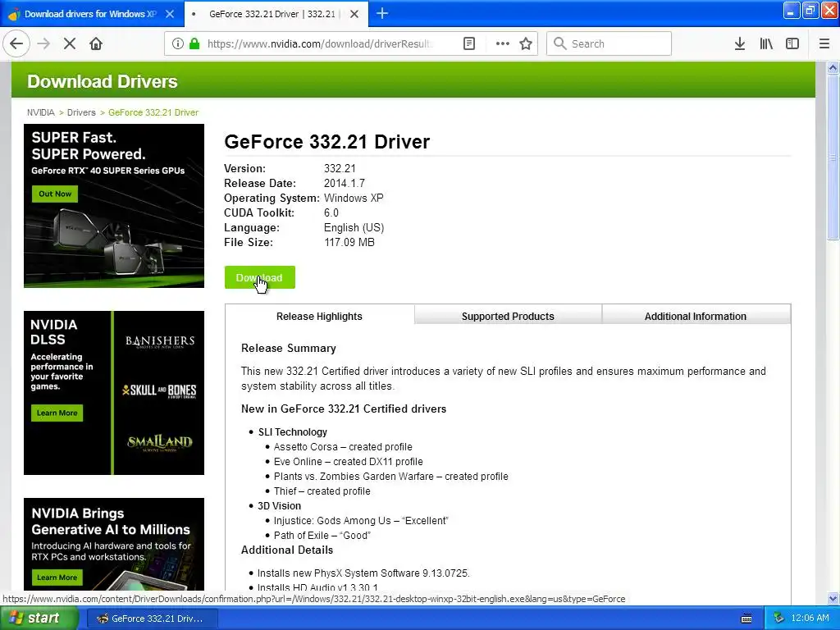Click the file size 117.09 MB
840x630 pixels.
tap(349, 242)
